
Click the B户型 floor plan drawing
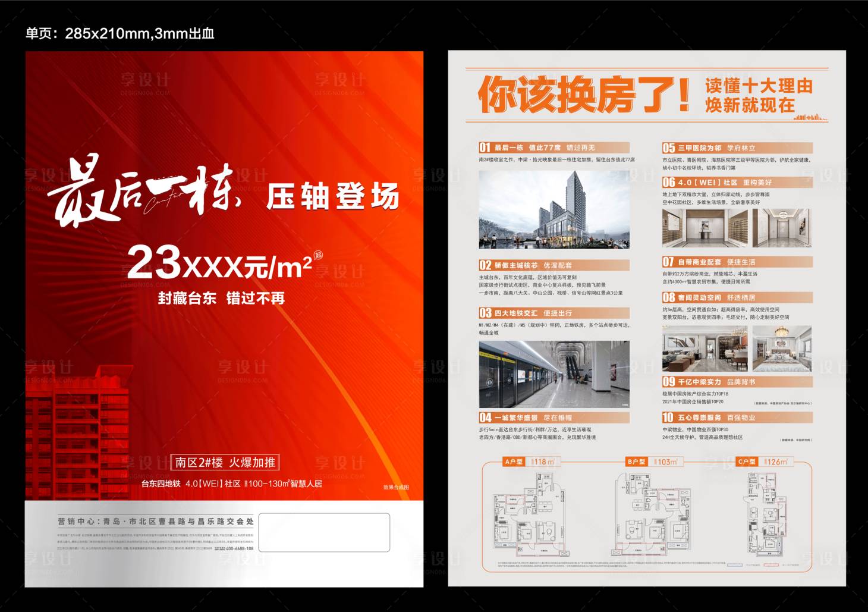tap(652, 514)
